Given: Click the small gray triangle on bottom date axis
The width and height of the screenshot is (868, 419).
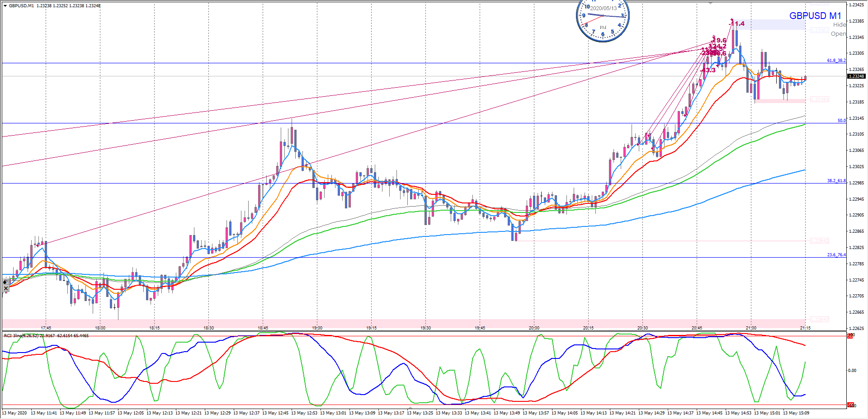Looking at the screenshot, I should point(410,408).
